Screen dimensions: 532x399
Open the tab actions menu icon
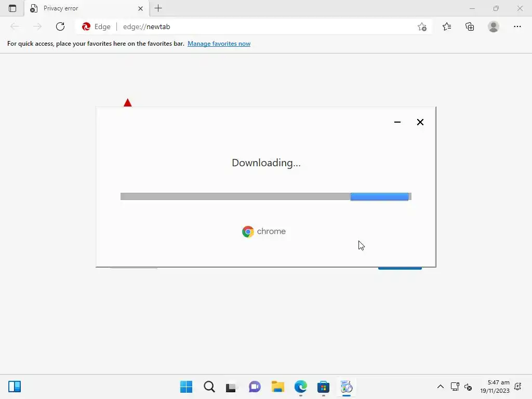[x=12, y=8]
